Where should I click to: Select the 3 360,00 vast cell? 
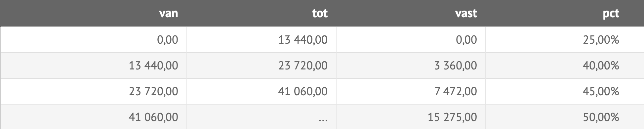tap(411, 65)
